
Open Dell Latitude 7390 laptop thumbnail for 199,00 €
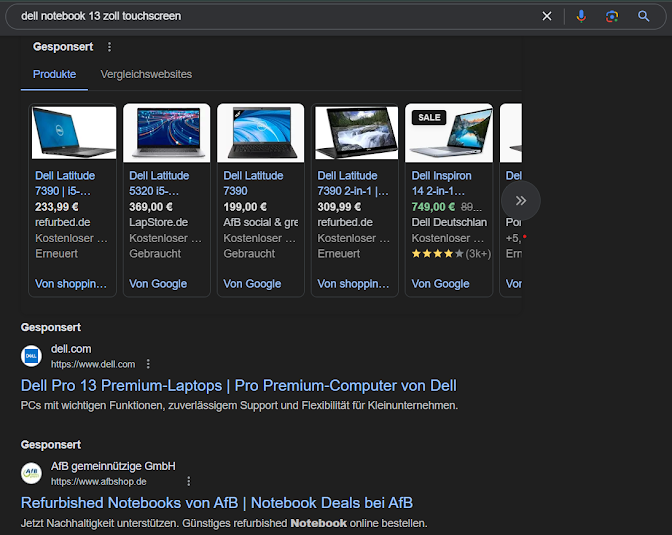click(x=261, y=133)
